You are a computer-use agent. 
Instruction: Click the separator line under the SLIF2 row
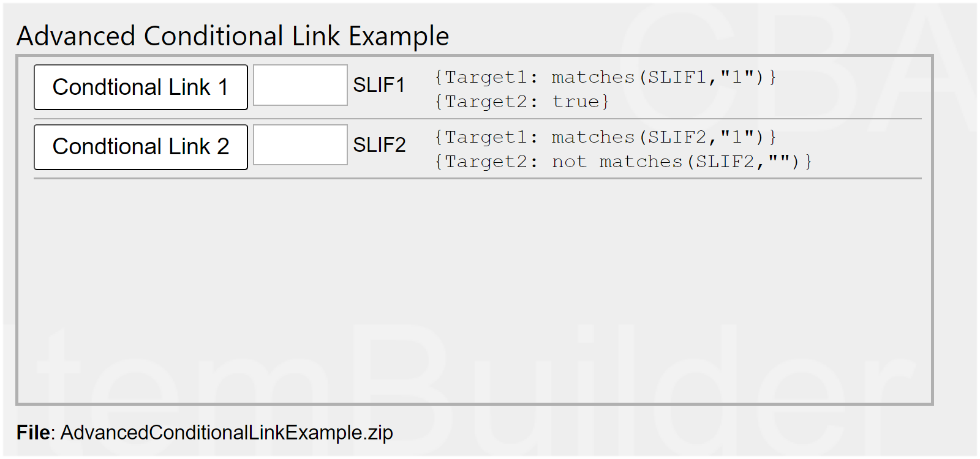478,179
